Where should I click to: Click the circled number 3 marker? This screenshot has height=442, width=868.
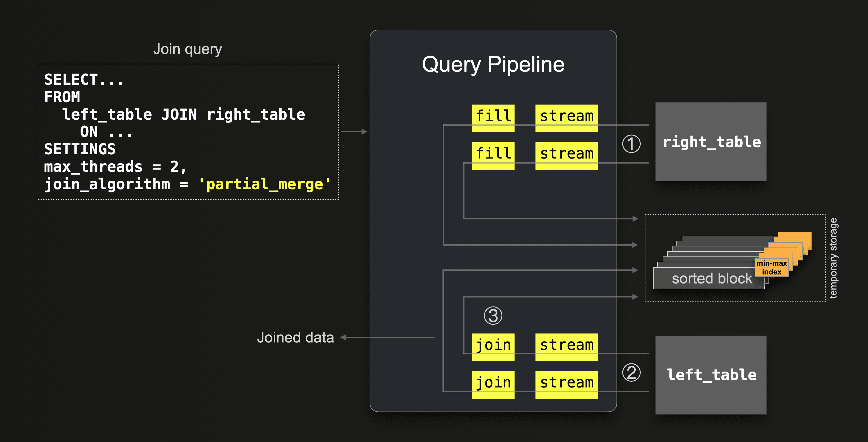pyautogui.click(x=493, y=315)
